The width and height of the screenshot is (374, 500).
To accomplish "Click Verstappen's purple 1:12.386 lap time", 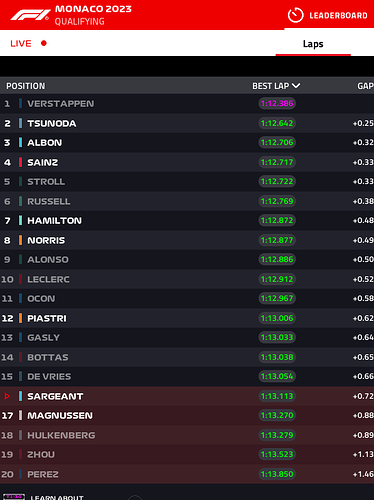I will (x=277, y=103).
